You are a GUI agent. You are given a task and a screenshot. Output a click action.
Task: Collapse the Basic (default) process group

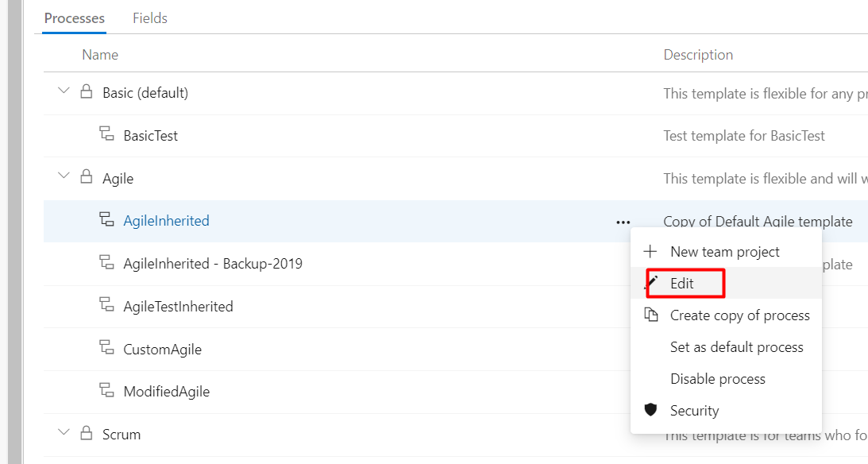click(x=64, y=91)
